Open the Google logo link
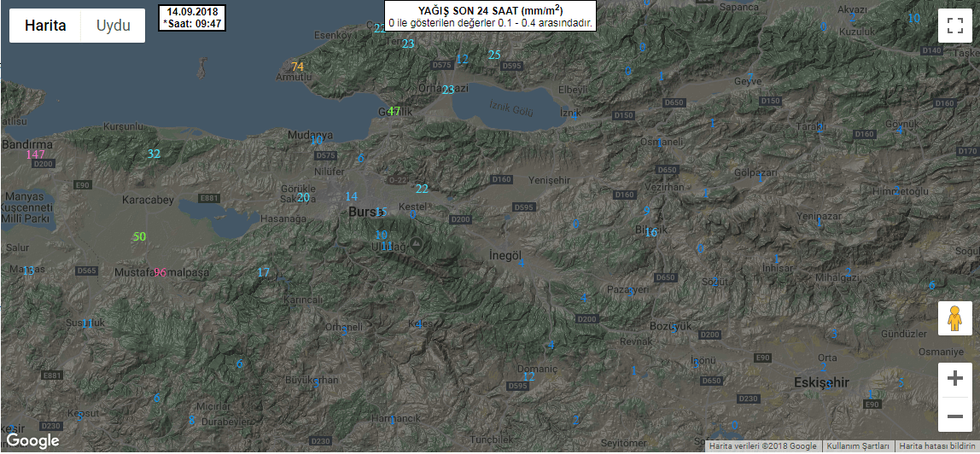 (32, 441)
